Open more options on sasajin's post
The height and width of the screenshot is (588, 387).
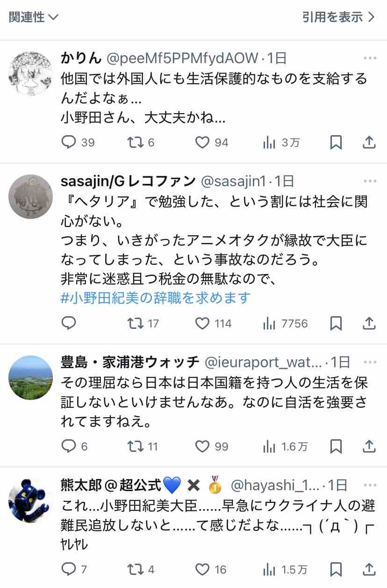(370, 181)
